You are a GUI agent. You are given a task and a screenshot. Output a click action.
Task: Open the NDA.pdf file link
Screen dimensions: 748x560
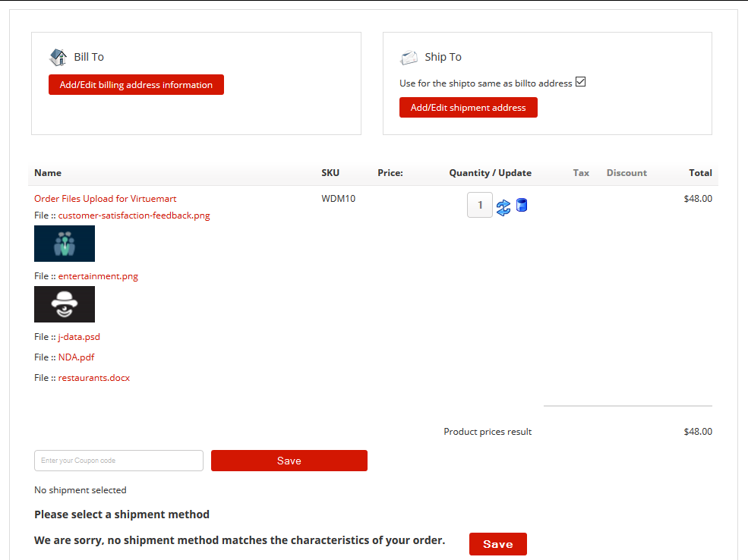click(x=76, y=357)
